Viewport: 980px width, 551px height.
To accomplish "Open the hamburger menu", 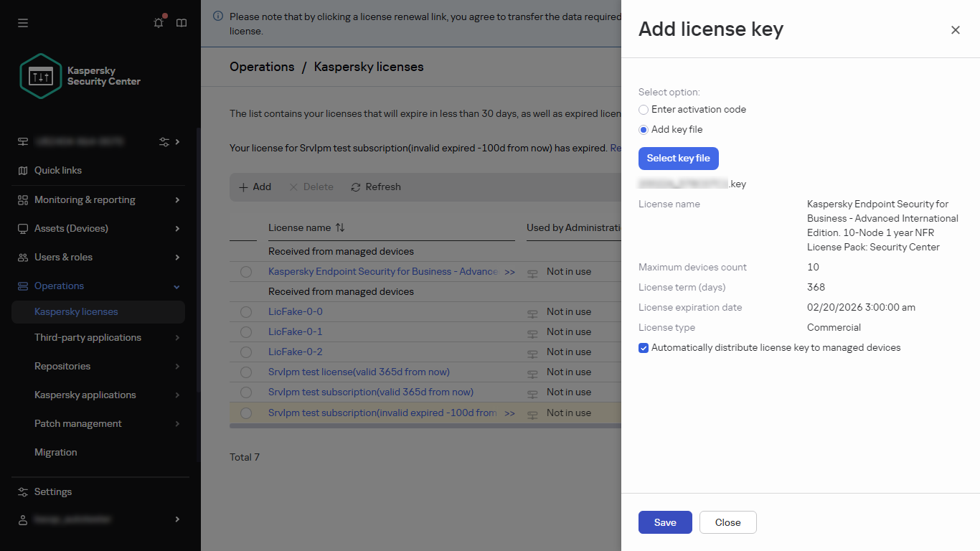I will click(22, 23).
